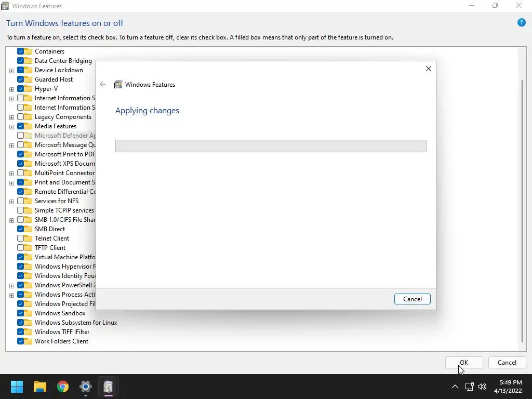Click the blue help question mark icon
The height and width of the screenshot is (399, 532).
coord(522,22)
